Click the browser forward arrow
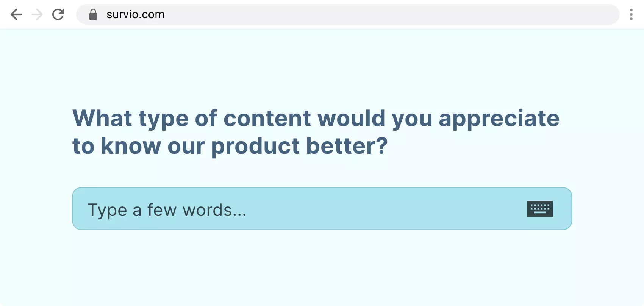The image size is (644, 306). point(37,15)
